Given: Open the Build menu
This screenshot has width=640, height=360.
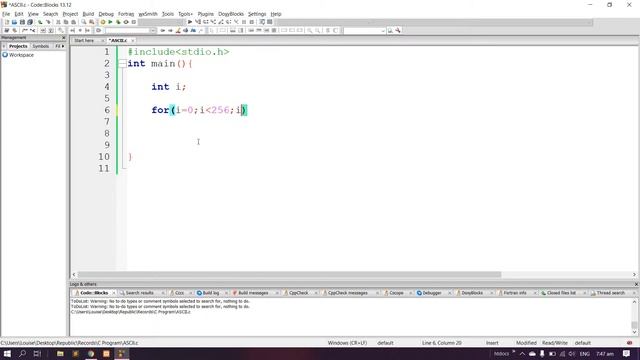Looking at the screenshot, I should click(x=88, y=14).
